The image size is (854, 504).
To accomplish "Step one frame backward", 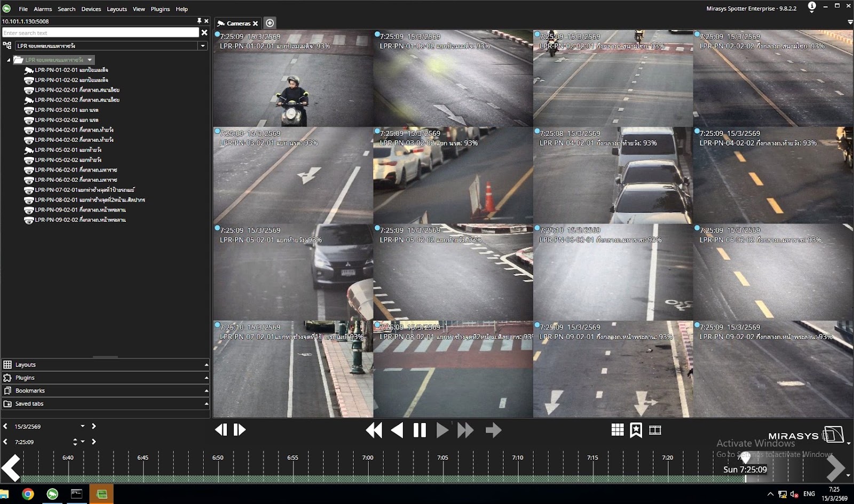I will (x=221, y=430).
